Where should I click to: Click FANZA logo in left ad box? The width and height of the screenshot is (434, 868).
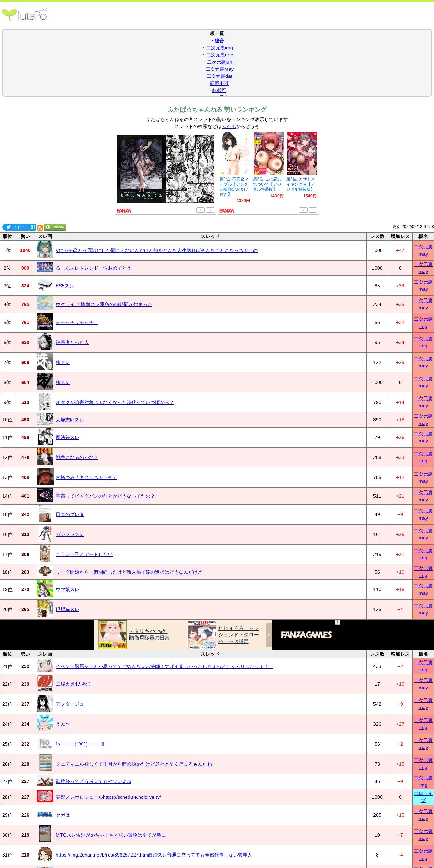tap(124, 211)
